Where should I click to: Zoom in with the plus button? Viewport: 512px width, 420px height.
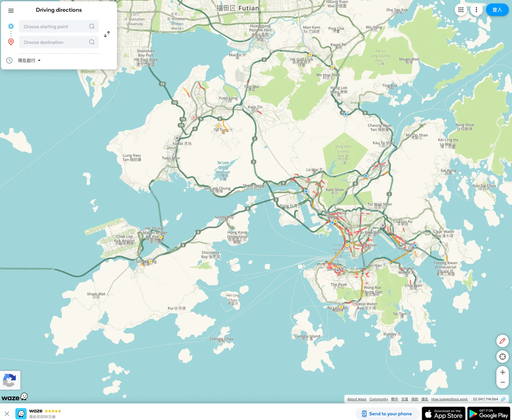coord(502,372)
